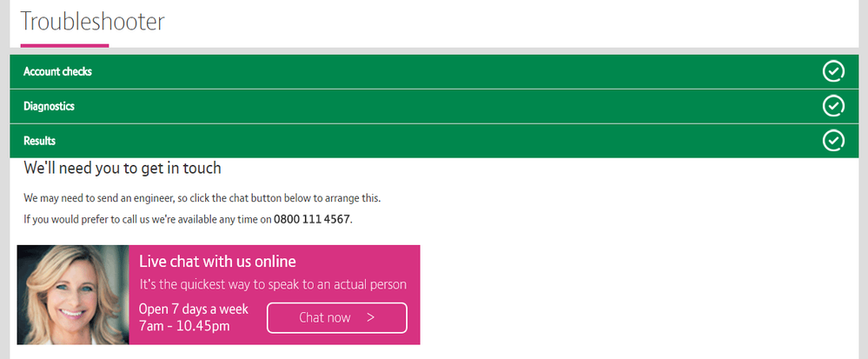
Task: Click the Live chat with us online title
Action: (217, 262)
